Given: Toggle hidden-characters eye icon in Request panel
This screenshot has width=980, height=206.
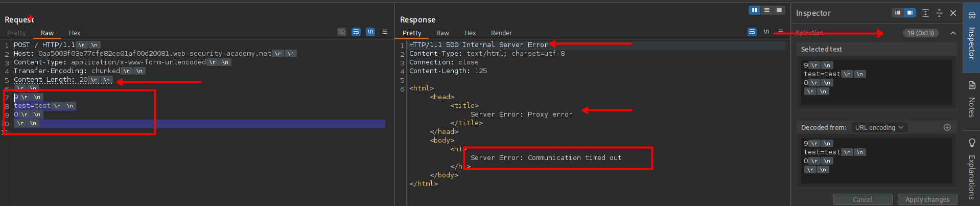Looking at the screenshot, I should [x=342, y=32].
